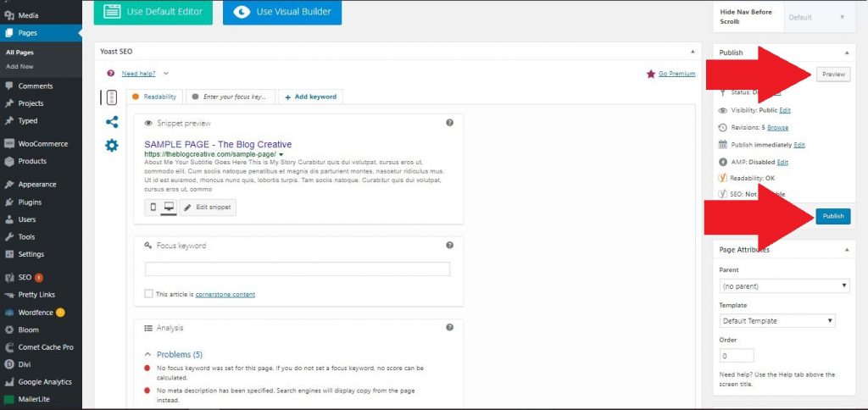
Task: Click the Divi circle icon
Action: click(8, 364)
